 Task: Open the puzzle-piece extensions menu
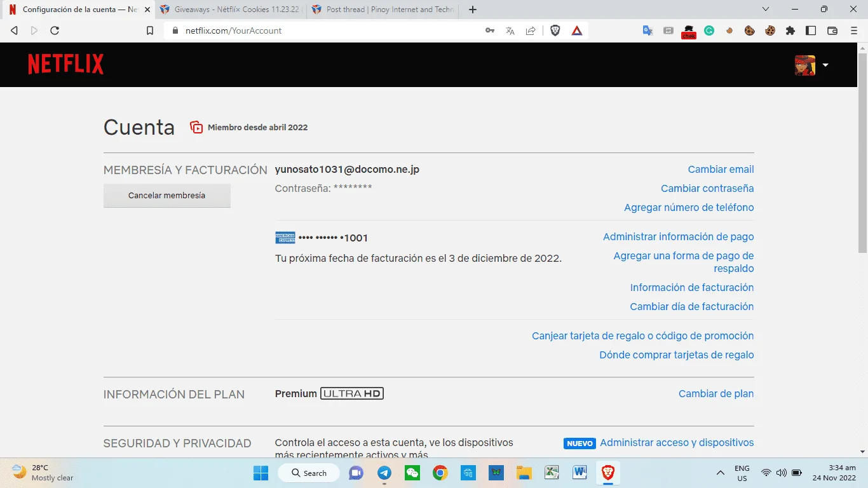click(x=790, y=30)
